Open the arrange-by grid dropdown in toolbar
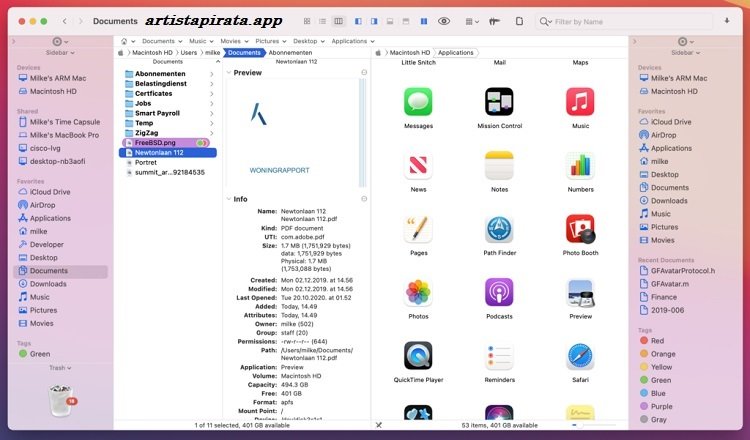750x440 pixels. click(472, 21)
